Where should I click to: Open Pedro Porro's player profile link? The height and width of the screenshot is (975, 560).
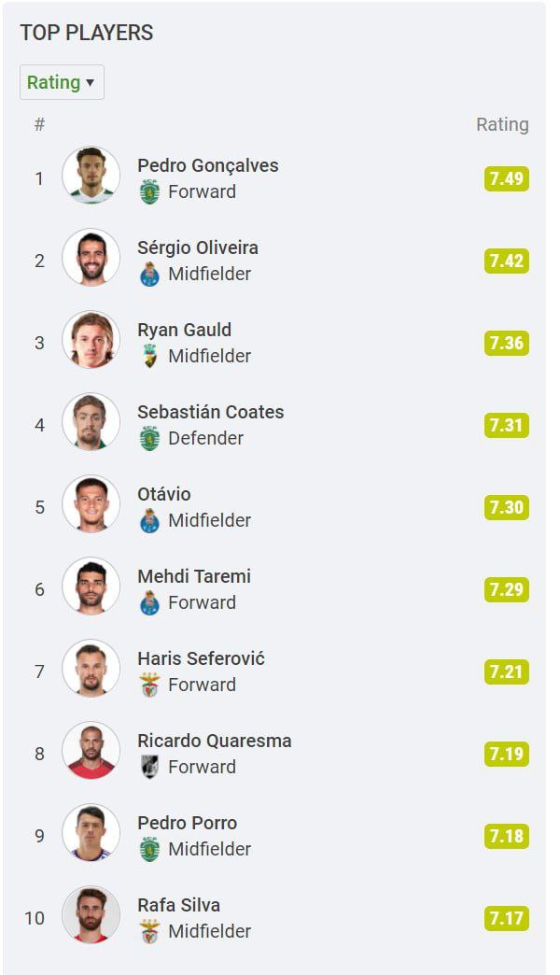188,823
